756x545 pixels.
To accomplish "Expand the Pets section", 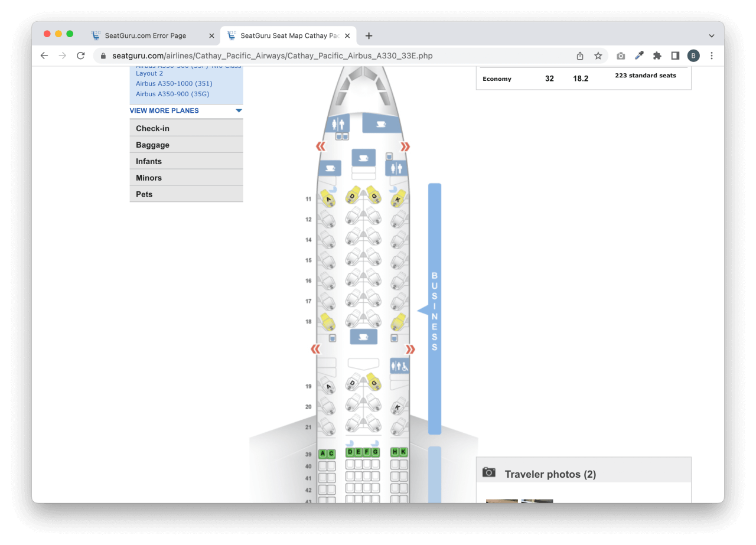I will (x=186, y=194).
